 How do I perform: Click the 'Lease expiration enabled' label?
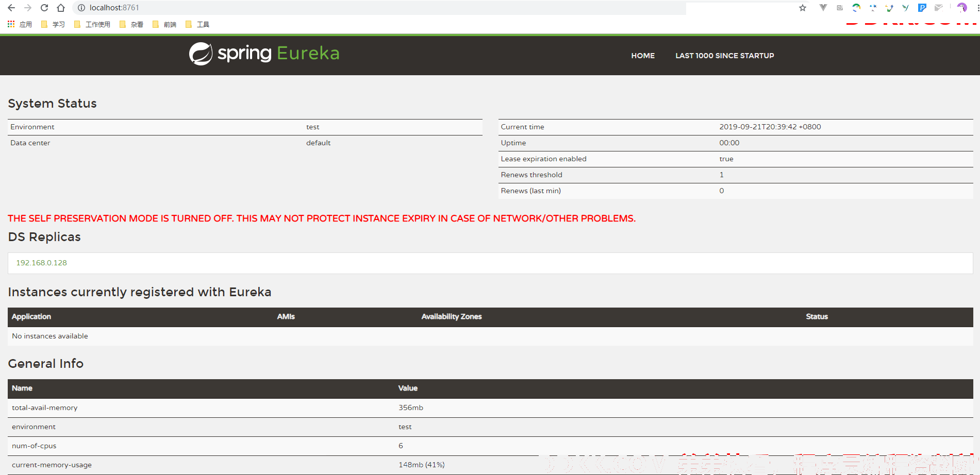(544, 159)
